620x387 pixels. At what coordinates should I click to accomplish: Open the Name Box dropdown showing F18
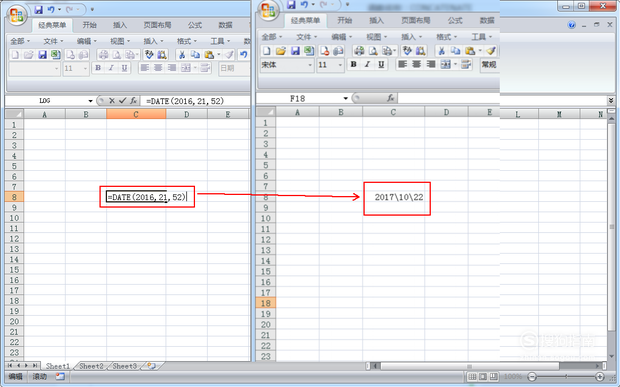[346, 98]
